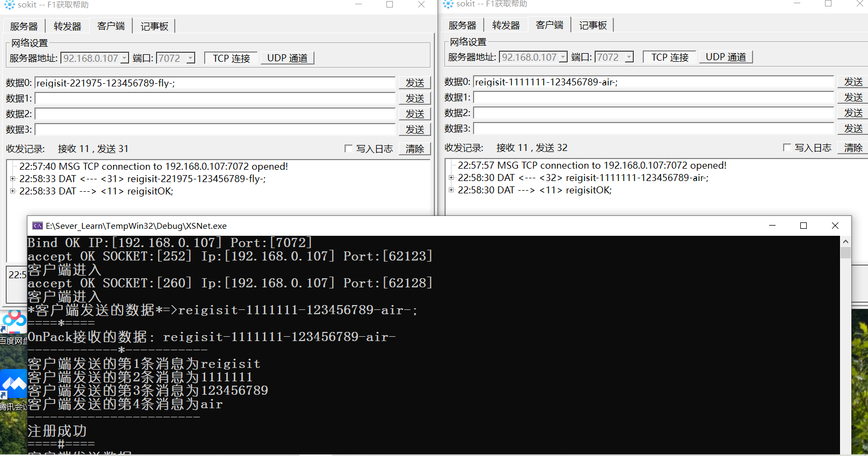Click the sokit app icon in right window title
Viewport: 868px width, 456px height.
(448, 4)
